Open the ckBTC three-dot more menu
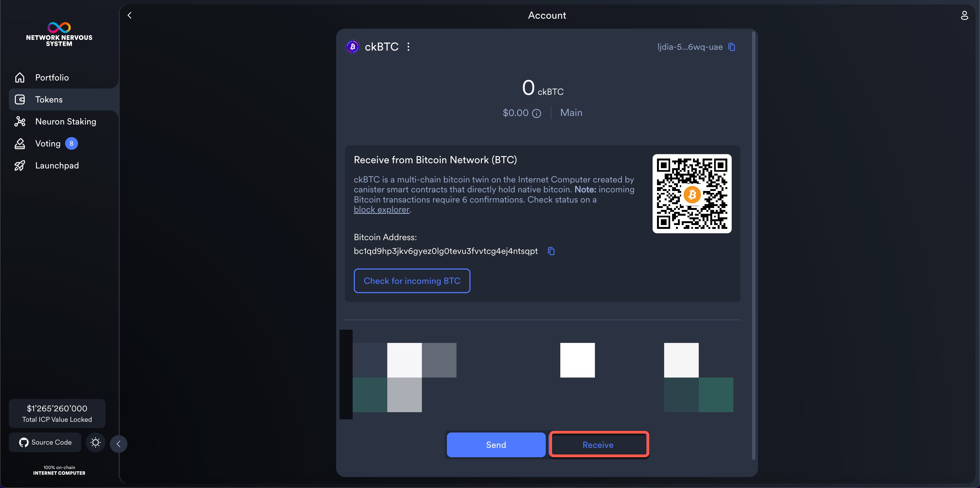Viewport: 980px width, 488px height. [408, 47]
